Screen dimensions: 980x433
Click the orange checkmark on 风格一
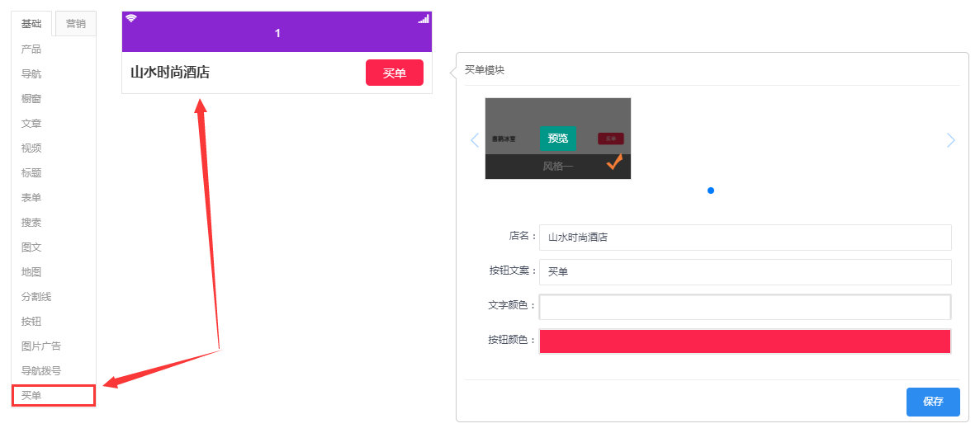pyautogui.click(x=614, y=162)
